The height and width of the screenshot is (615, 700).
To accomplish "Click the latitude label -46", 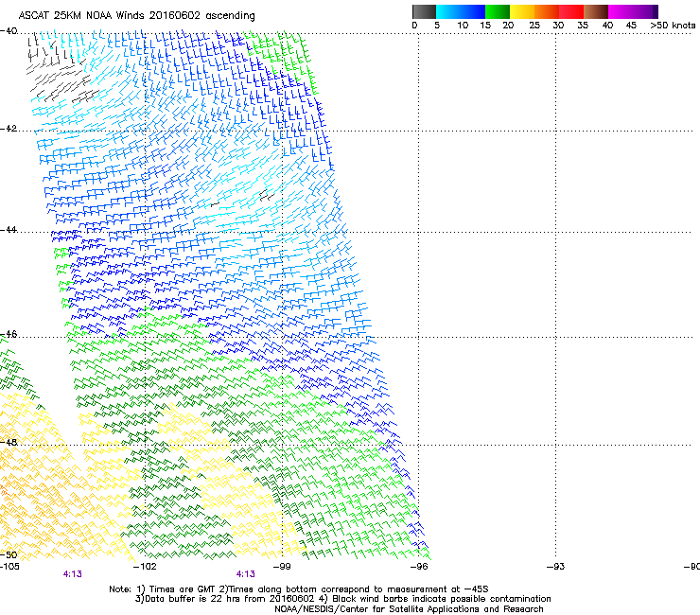I will [9, 334].
